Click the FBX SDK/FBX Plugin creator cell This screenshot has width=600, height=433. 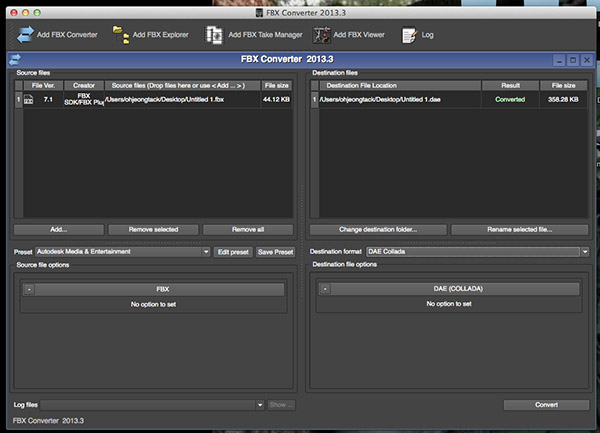click(84, 99)
